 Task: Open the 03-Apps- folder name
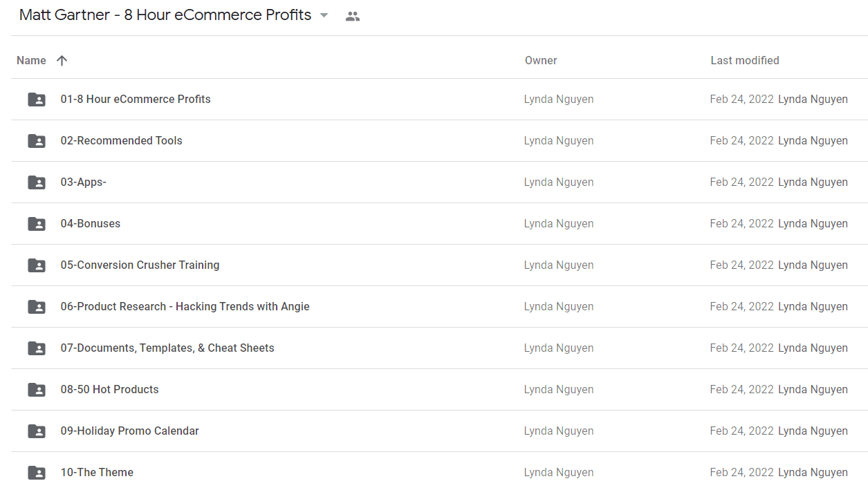83,182
